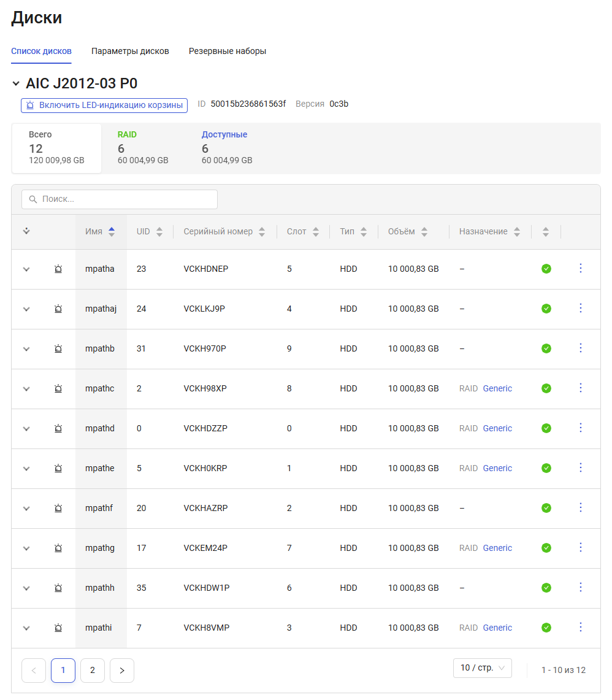The image size is (612, 700).
Task: Click the green status icon for mpathb
Action: tap(546, 348)
